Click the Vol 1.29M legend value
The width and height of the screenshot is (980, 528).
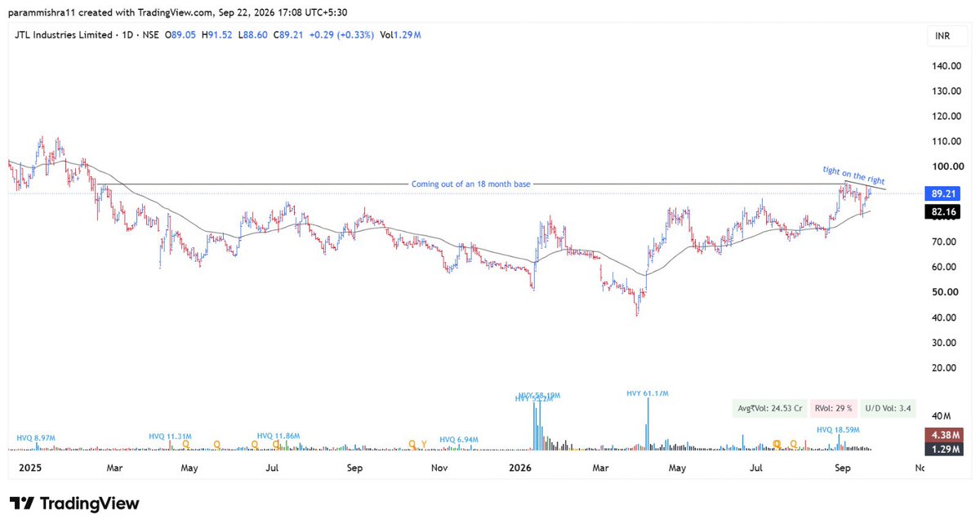(x=400, y=34)
